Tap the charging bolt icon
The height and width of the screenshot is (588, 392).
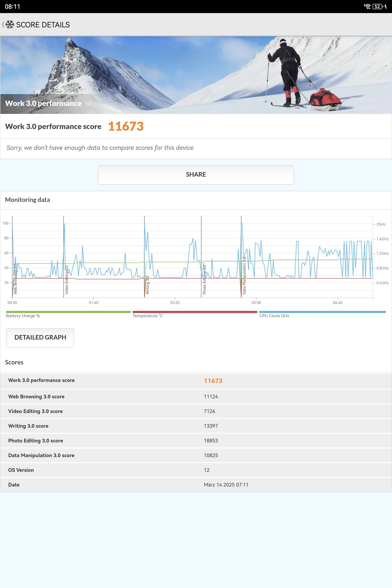point(386,7)
